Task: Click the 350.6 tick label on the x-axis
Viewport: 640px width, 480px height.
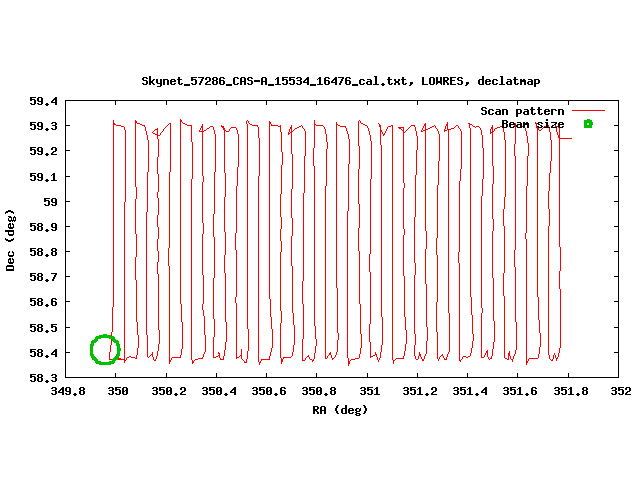Action: coord(269,393)
